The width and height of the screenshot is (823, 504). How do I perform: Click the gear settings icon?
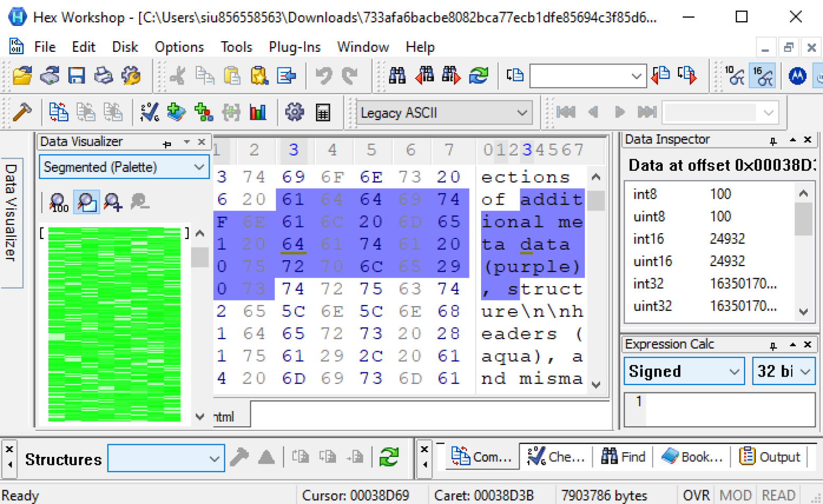click(x=295, y=113)
